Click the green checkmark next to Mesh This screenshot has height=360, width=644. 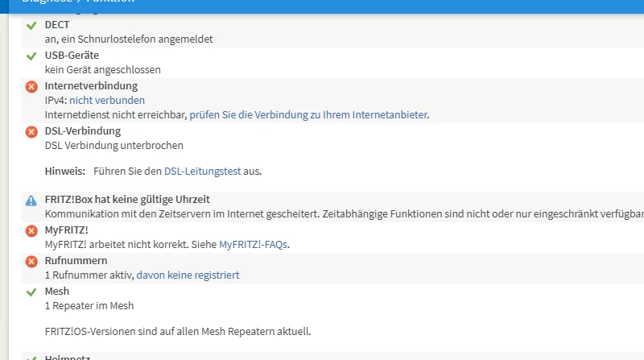(31, 292)
